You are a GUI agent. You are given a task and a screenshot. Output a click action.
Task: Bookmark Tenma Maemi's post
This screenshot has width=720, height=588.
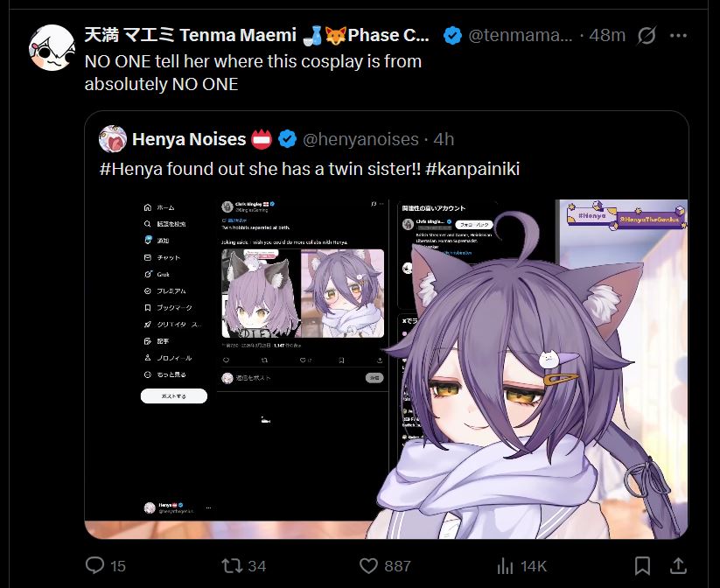tap(642, 565)
